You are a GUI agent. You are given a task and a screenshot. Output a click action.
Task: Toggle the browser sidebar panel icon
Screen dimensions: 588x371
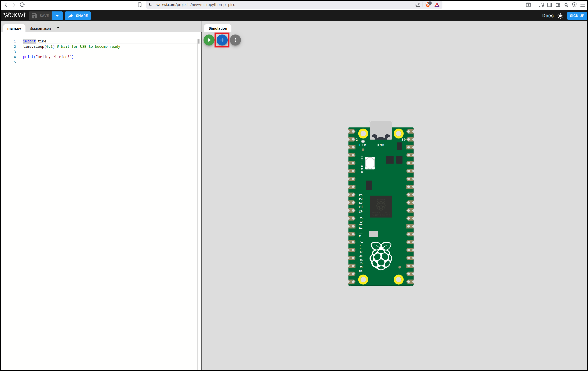coord(550,5)
